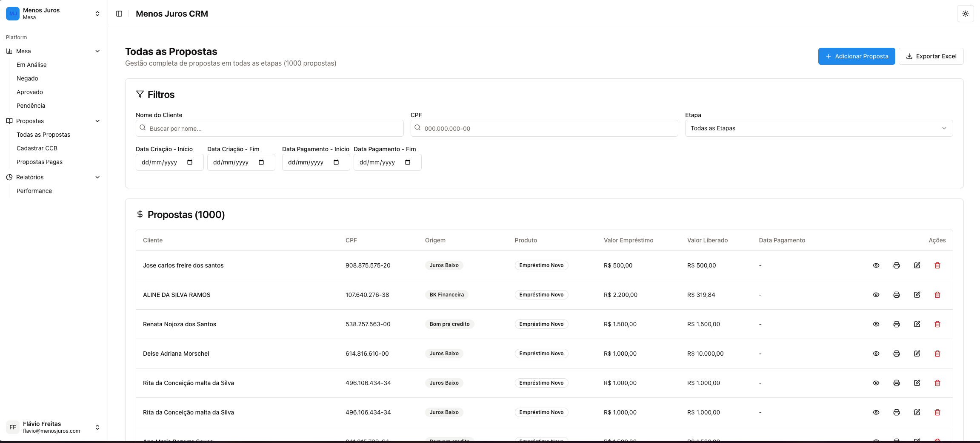The height and width of the screenshot is (443, 980).
Task: Click the Bom pra credito badge for Renata
Action: [450, 324]
